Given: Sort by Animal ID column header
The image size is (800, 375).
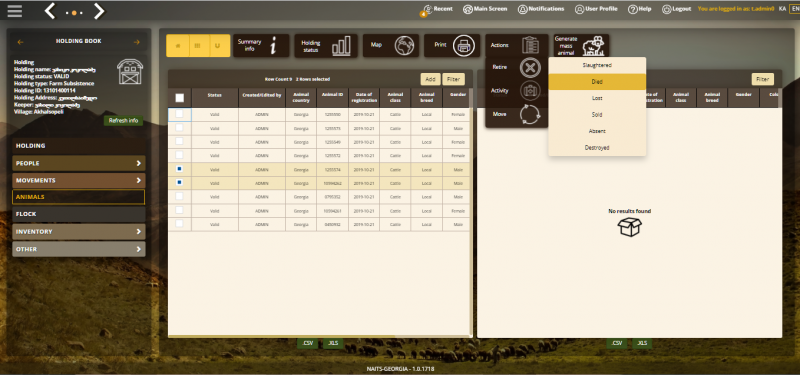Looking at the screenshot, I should pyautogui.click(x=333, y=98).
